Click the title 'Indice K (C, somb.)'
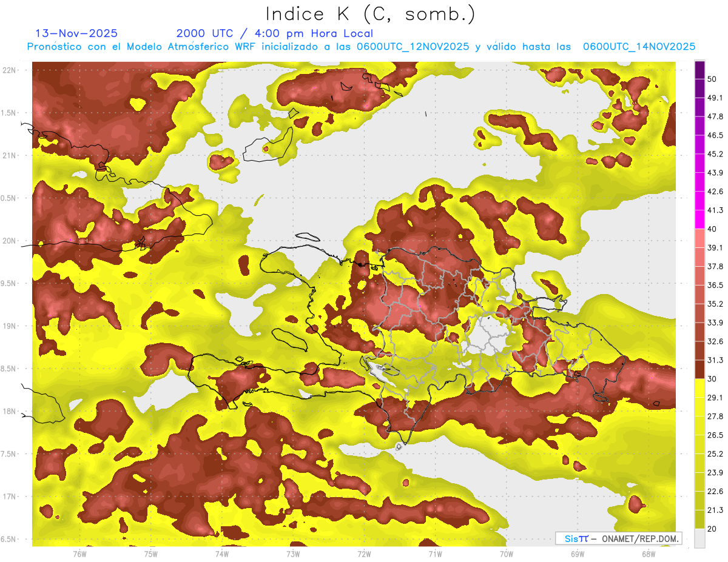This screenshot has height=562, width=728. (x=371, y=14)
